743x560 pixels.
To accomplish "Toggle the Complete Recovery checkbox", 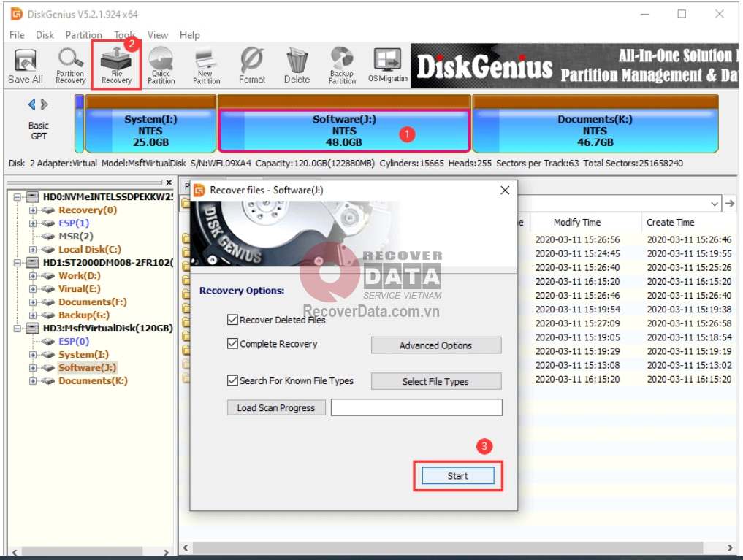I will [232, 344].
